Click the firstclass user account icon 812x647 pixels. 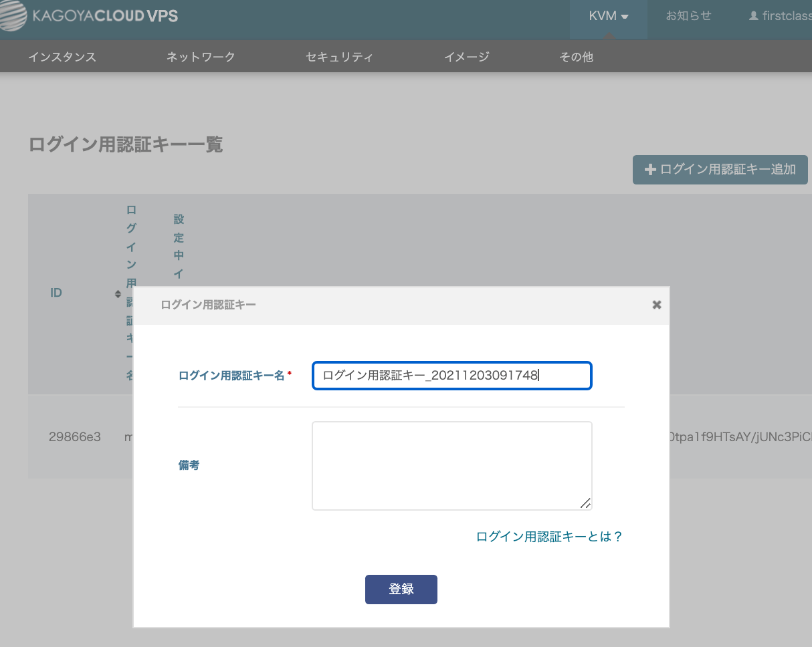pos(754,16)
